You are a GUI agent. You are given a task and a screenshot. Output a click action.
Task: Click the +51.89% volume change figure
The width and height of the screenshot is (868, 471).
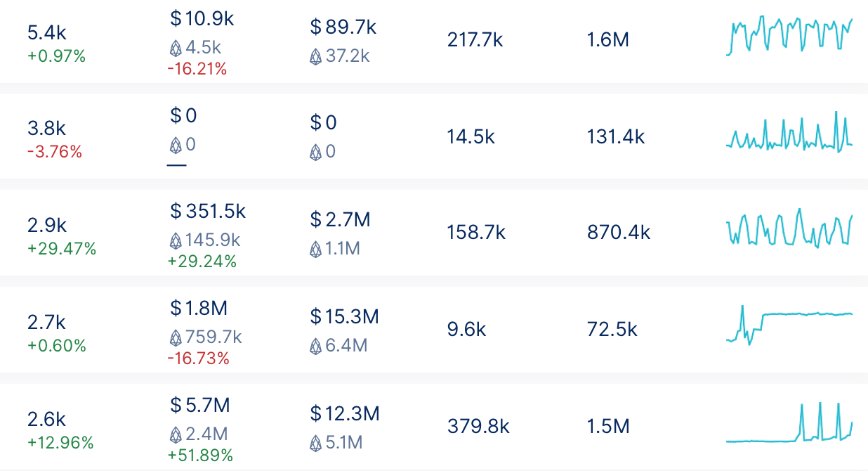click(200, 456)
